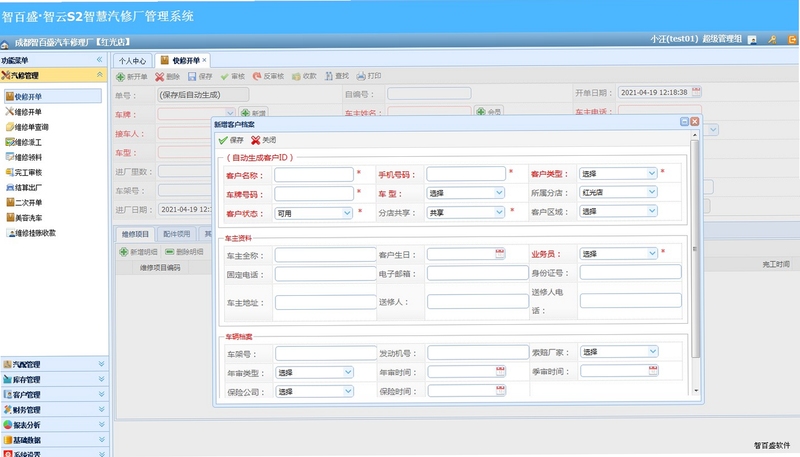Viewport: 800px width, 457px height.
Task: Click the message icon beside 超级管理组
Action: click(x=752, y=40)
